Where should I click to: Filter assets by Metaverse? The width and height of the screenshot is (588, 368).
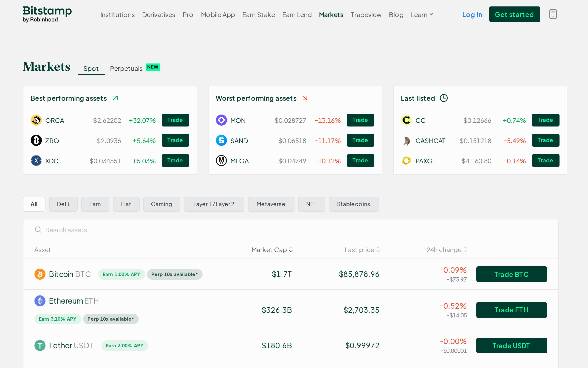pyautogui.click(x=271, y=204)
